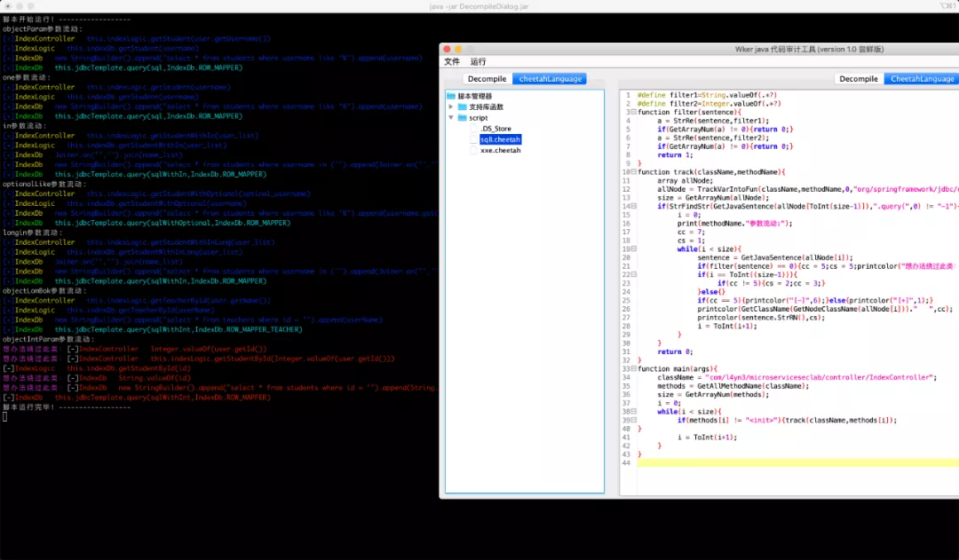This screenshot has width=959, height=560.
Task: Click 'function filter(sentence){' in the editor
Action: tap(689, 112)
